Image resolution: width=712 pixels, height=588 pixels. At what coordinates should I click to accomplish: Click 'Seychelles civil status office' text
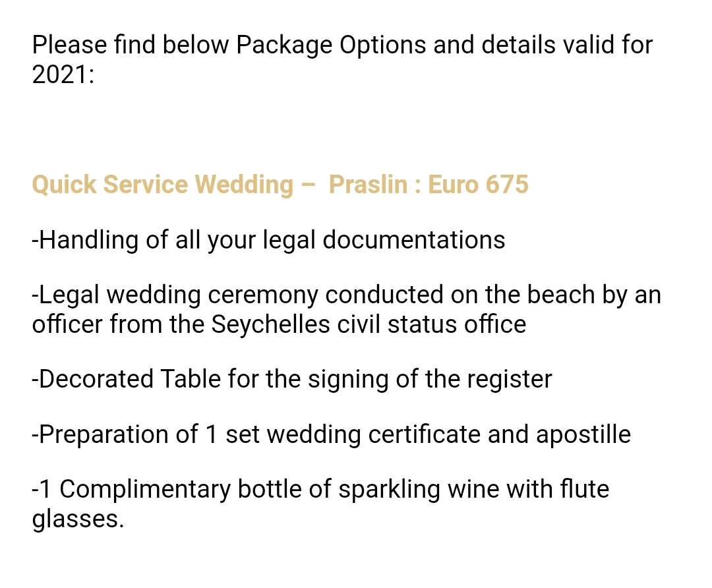click(x=369, y=324)
